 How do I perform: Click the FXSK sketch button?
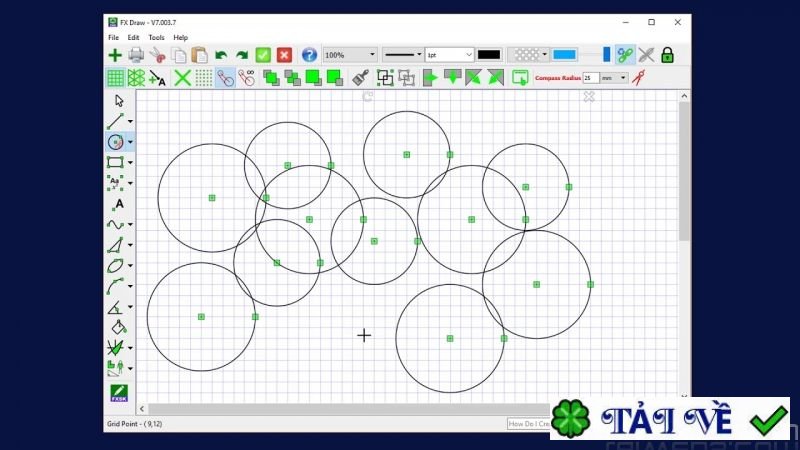pos(119,393)
